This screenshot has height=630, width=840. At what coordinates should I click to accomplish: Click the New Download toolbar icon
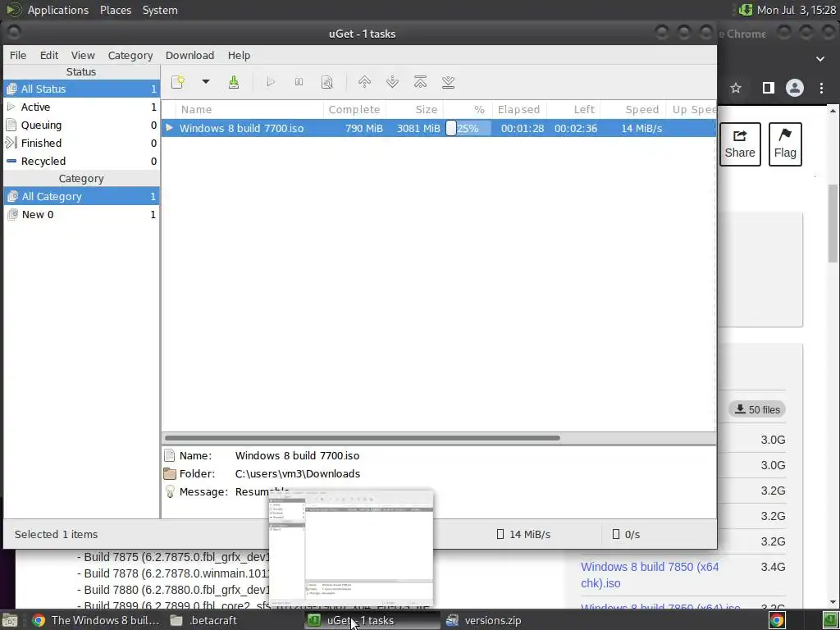(x=178, y=82)
